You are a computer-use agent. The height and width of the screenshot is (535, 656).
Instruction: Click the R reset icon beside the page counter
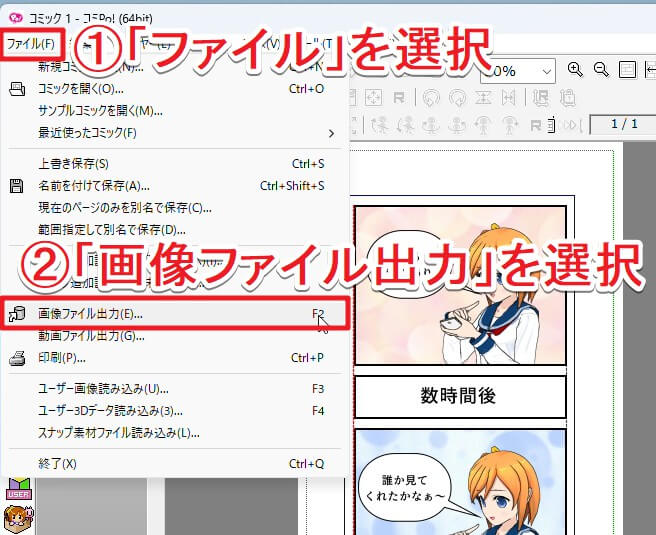tap(536, 125)
